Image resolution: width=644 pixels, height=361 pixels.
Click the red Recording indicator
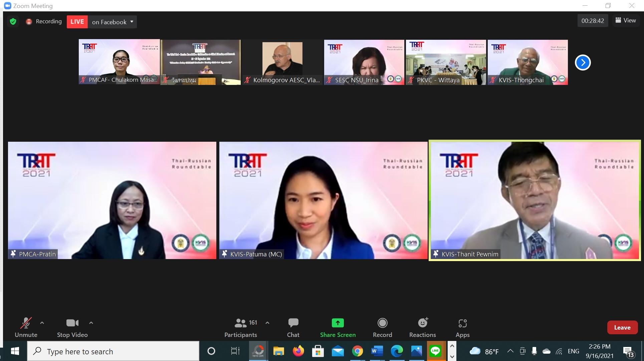[44, 21]
